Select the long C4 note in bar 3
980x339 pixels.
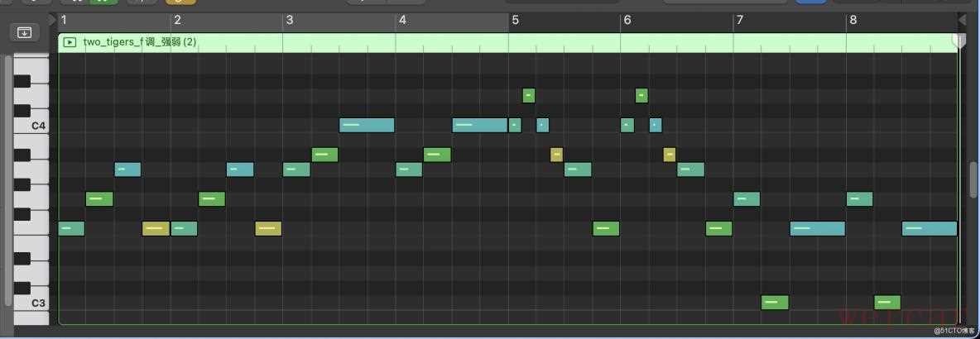(367, 126)
